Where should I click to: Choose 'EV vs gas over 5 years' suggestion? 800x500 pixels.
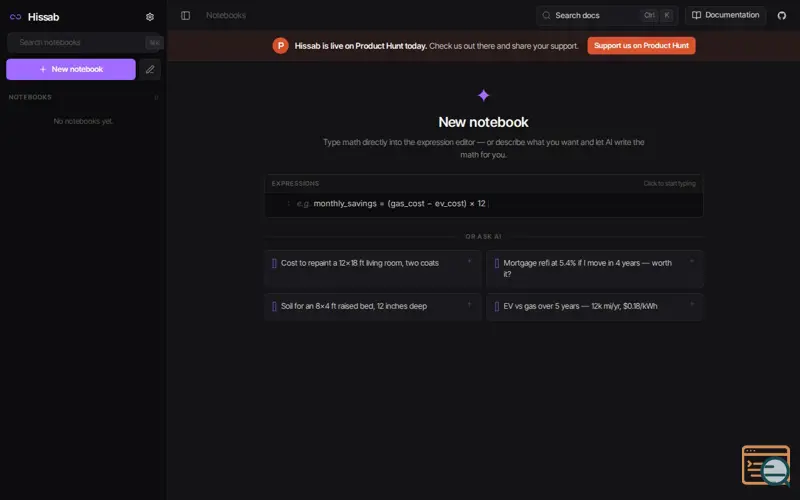tap(595, 307)
